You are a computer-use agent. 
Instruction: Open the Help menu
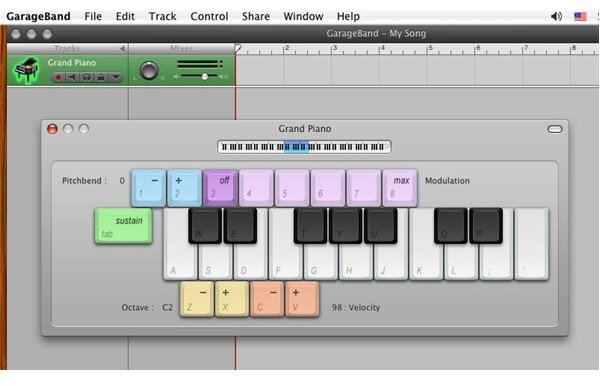[348, 16]
